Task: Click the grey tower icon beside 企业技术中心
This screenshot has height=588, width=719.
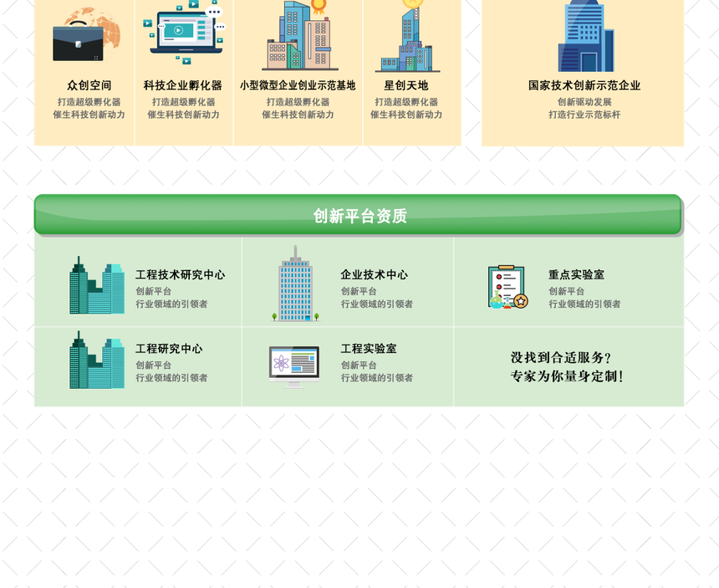Action: coord(295,284)
